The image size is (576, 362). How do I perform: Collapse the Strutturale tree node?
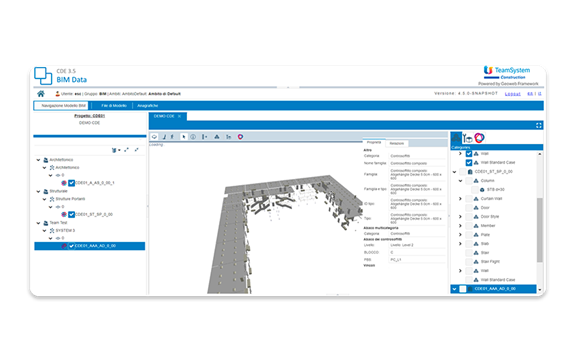click(38, 191)
